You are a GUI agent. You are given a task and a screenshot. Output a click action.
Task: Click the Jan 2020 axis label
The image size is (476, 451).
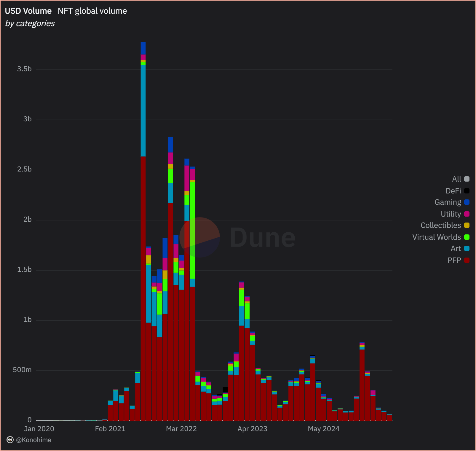coord(39,429)
